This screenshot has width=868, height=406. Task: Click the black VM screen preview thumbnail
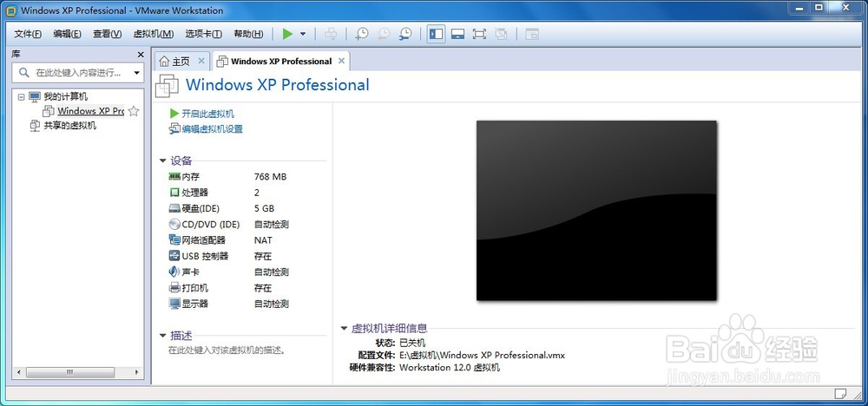[x=596, y=210]
